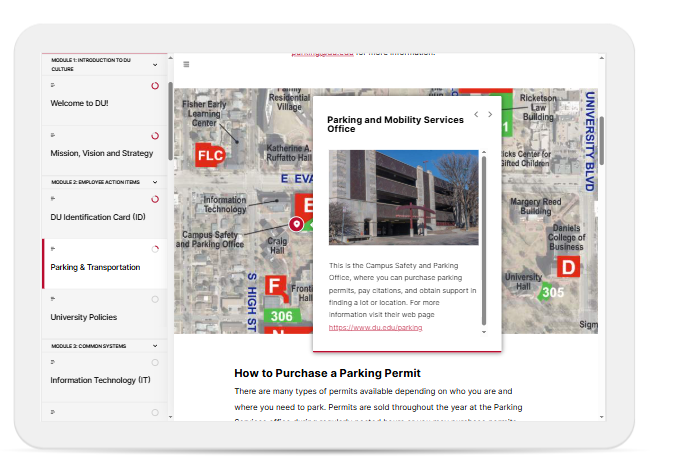Click the lesson icon above University Policies
The height and width of the screenshot is (476, 673).
[53, 299]
